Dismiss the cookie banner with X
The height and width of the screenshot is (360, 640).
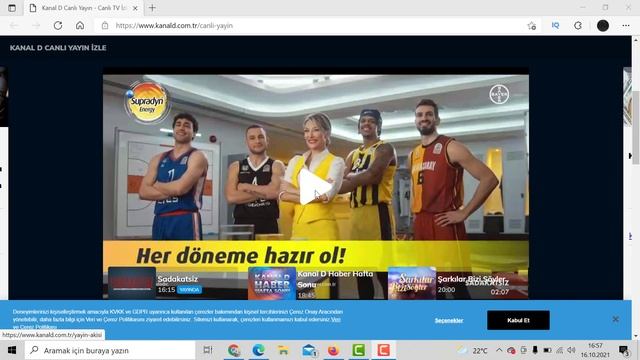click(616, 319)
